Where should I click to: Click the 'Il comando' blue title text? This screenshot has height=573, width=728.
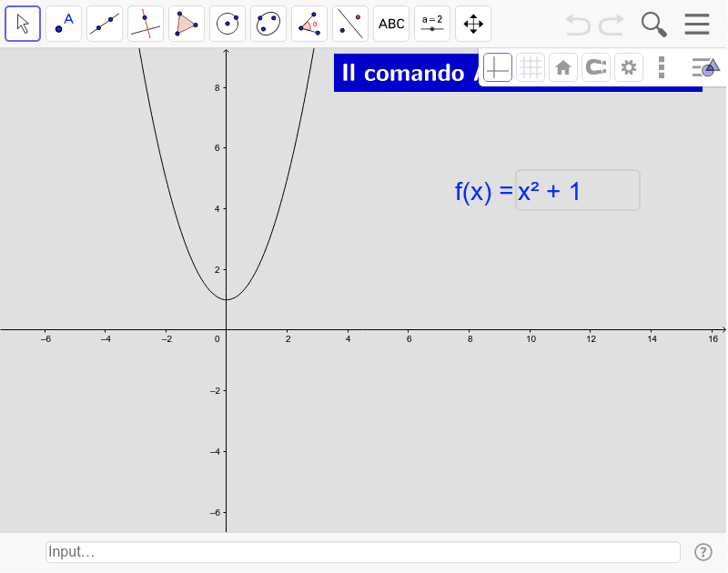coord(403,74)
